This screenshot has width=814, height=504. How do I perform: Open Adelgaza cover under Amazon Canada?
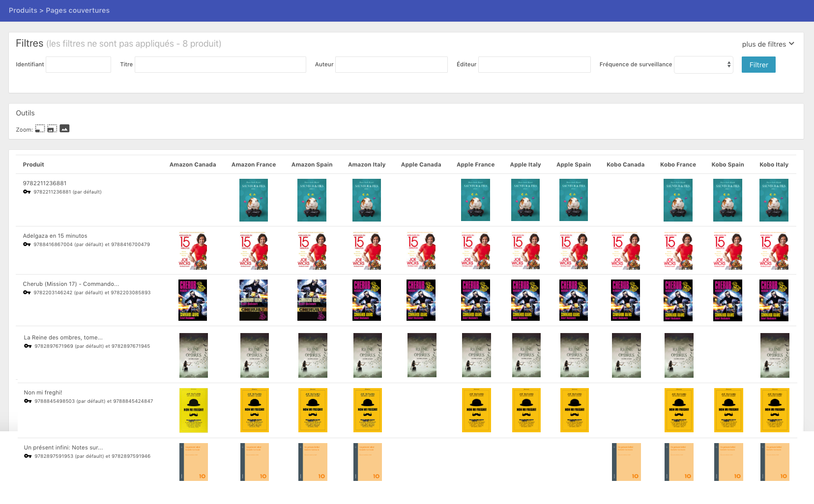click(x=193, y=251)
